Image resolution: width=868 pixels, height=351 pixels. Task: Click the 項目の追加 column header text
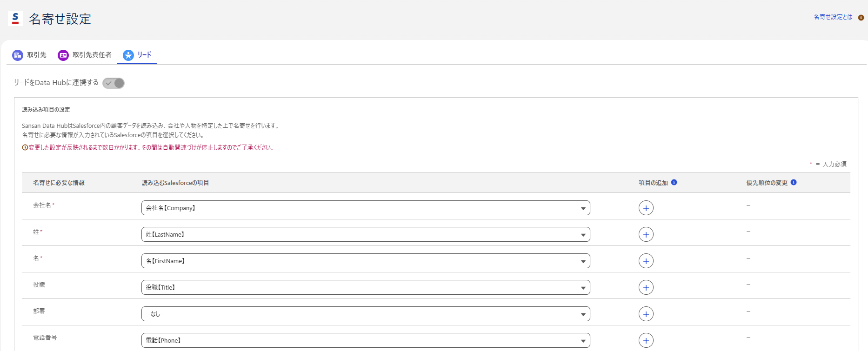pos(653,183)
